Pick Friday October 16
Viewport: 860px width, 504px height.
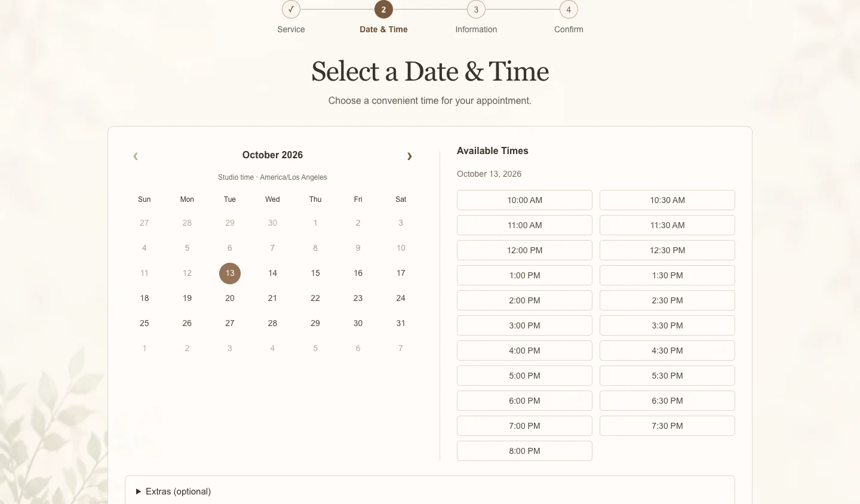358,273
